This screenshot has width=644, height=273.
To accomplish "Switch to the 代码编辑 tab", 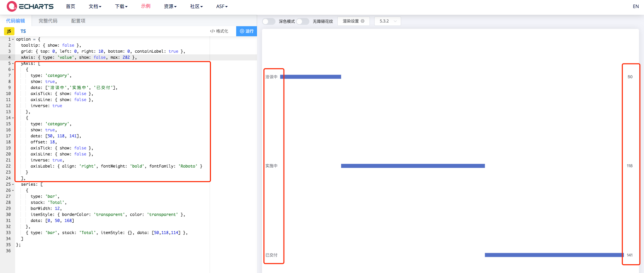I will click(15, 21).
